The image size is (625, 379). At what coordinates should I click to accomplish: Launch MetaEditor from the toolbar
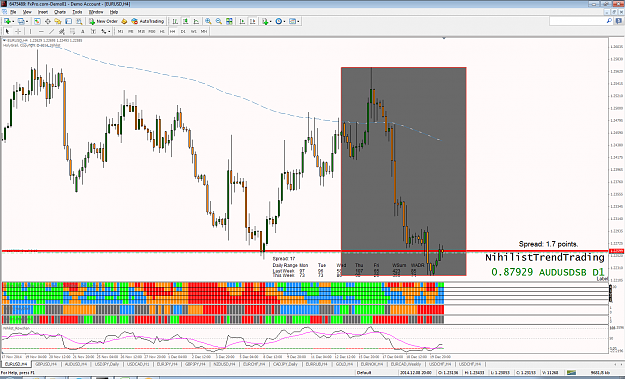(124, 21)
